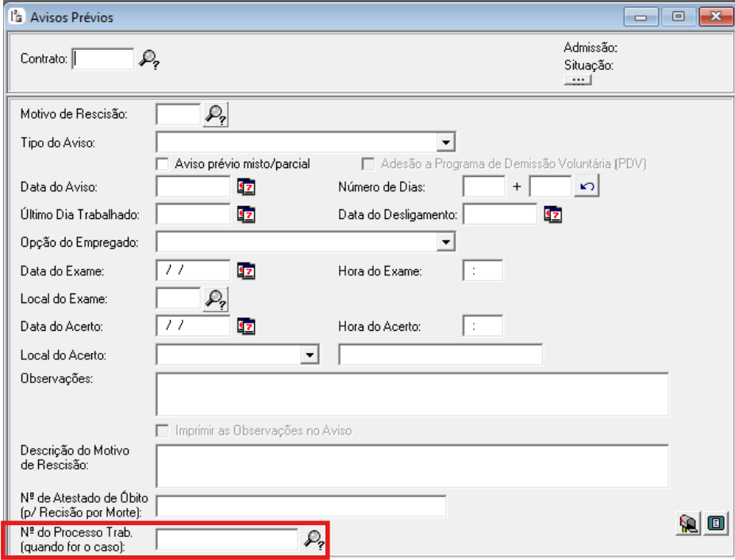Click the icon left of the green book

[x=688, y=524]
